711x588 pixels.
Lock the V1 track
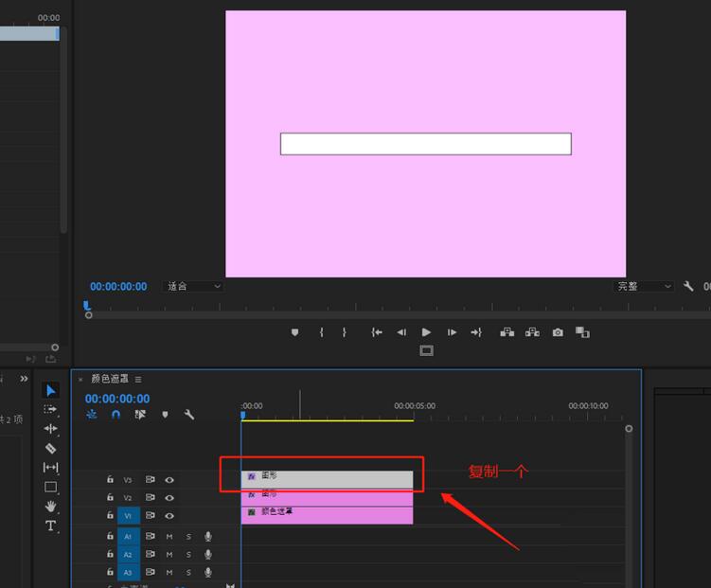click(x=110, y=515)
